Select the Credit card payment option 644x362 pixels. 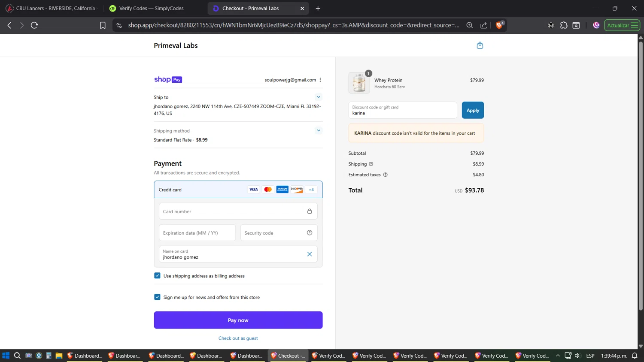point(238,190)
